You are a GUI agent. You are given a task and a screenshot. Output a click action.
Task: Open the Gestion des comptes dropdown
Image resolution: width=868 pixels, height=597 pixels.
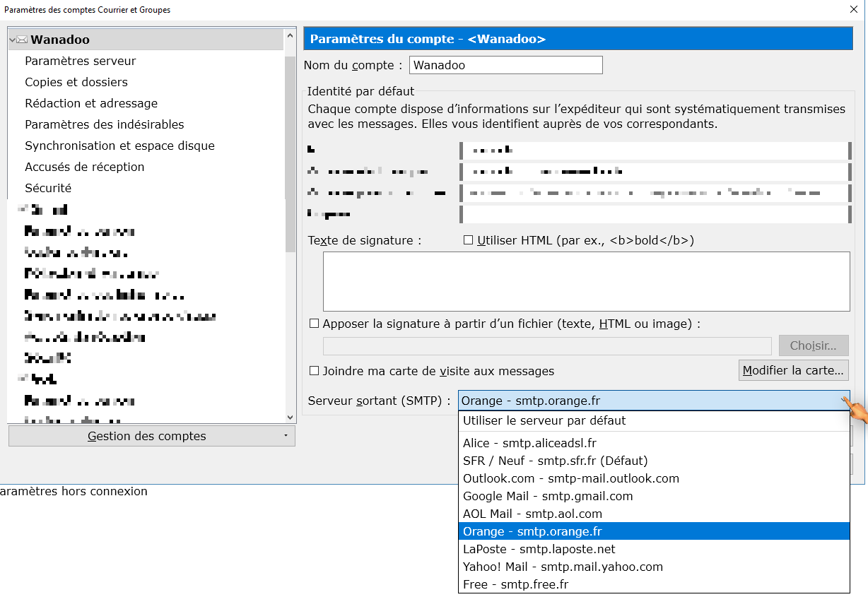click(151, 436)
